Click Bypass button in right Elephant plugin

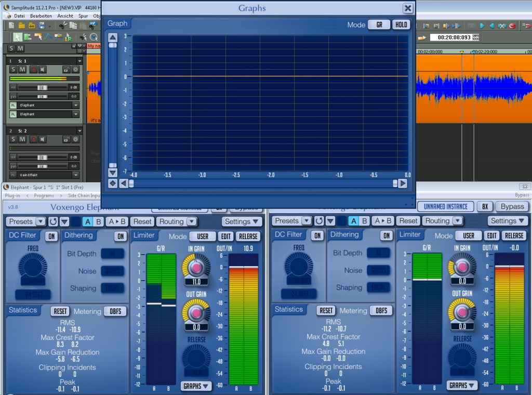tap(512, 206)
